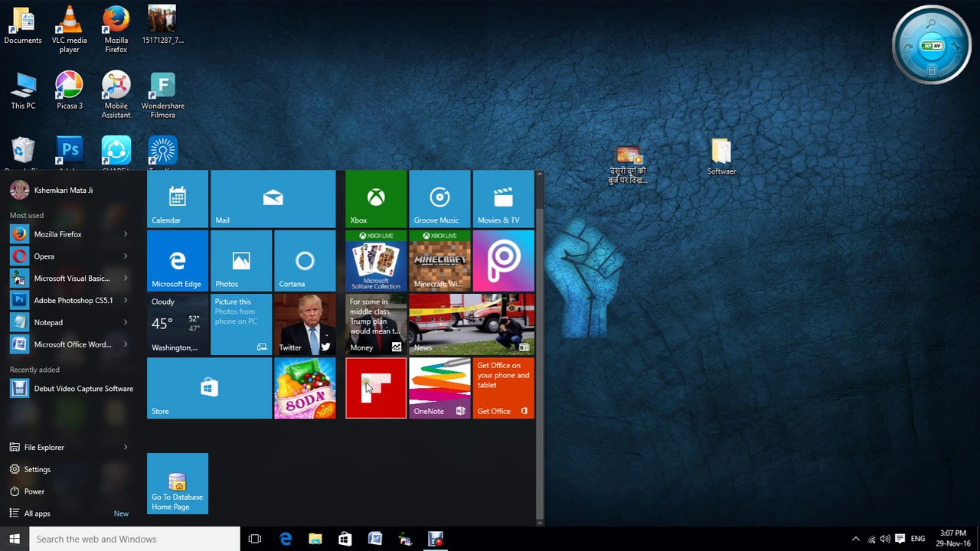Click the Search the web and Windows box

click(x=135, y=539)
